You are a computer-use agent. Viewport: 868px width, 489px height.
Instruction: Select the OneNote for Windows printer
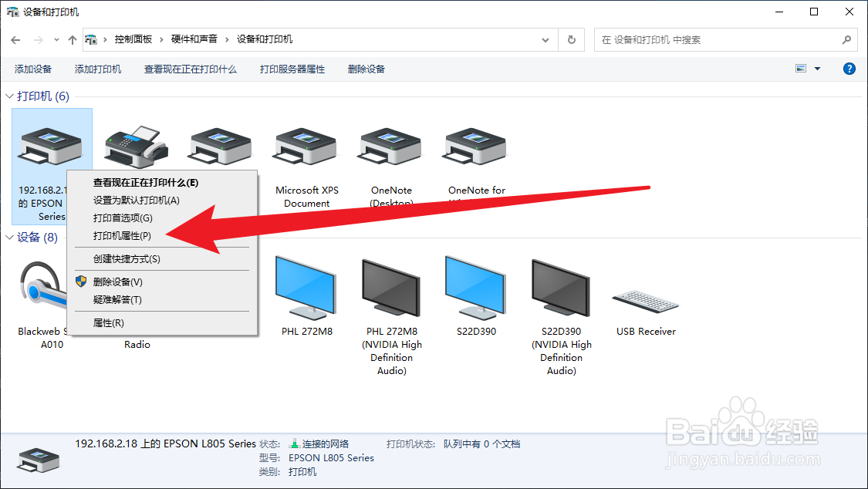pos(476,166)
